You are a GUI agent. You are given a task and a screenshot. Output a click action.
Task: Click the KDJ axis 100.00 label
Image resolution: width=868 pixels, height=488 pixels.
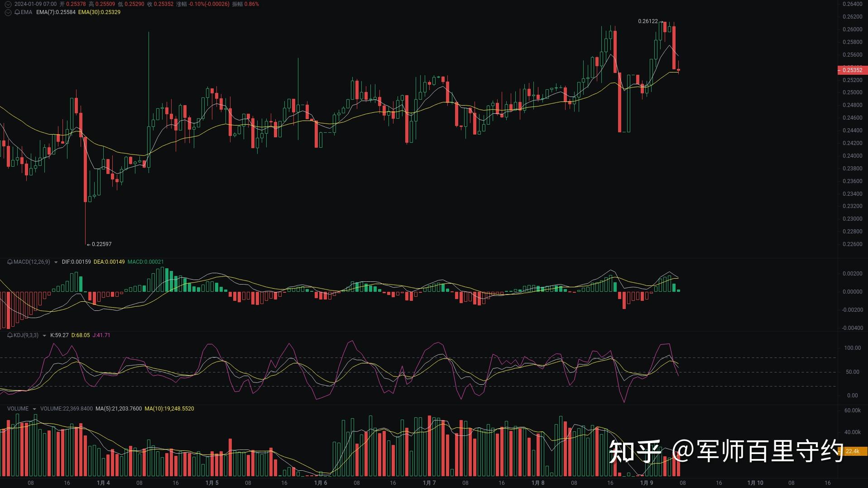point(852,348)
